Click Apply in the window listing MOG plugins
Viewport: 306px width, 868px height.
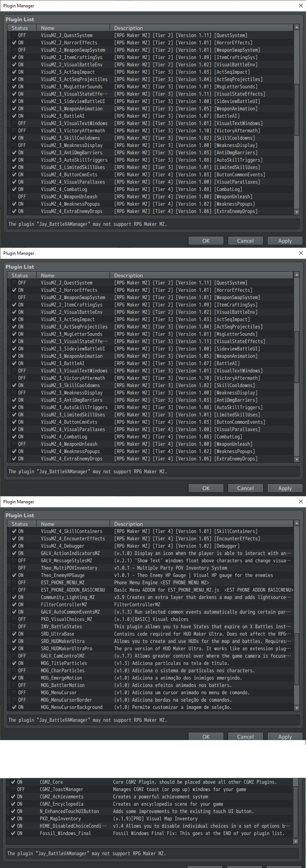tap(285, 736)
